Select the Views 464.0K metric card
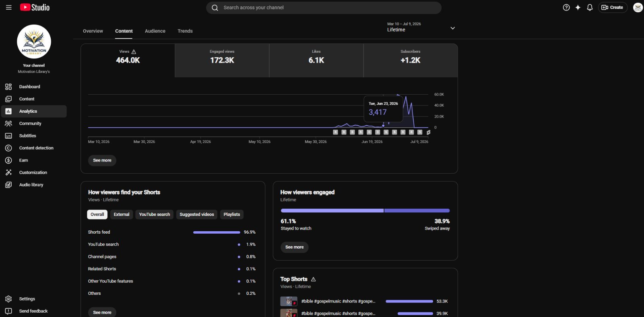The width and height of the screenshot is (644, 317). pyautogui.click(x=128, y=60)
